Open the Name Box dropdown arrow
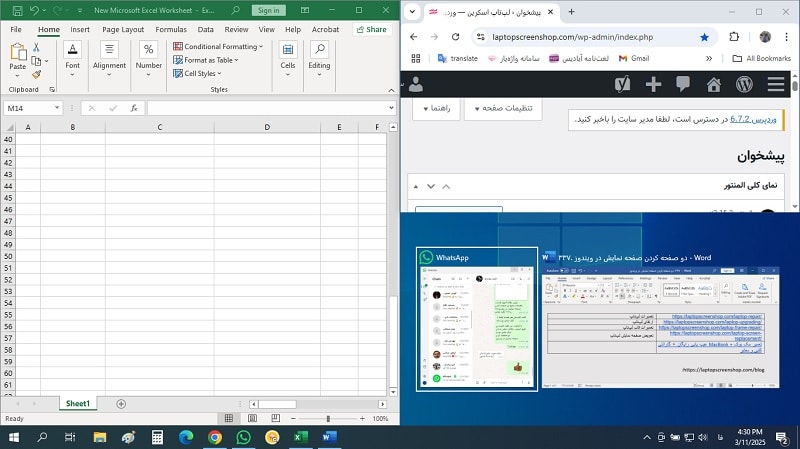This screenshot has height=449, width=800. click(57, 108)
